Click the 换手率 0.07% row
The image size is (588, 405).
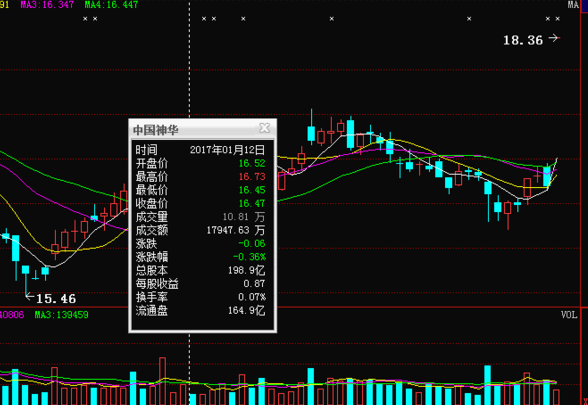200,297
